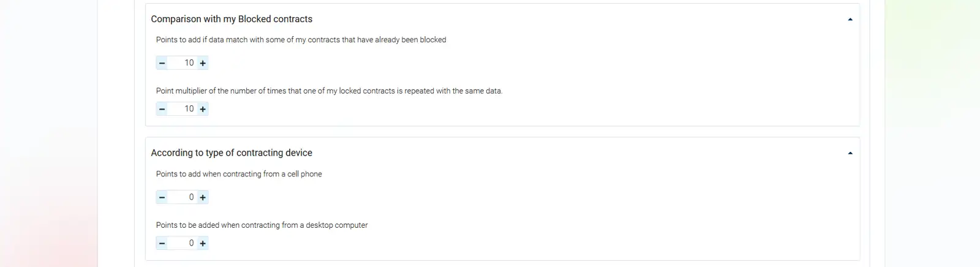Click minus on locked contracts point multiplier
This screenshot has width=980, height=267.
click(162, 109)
